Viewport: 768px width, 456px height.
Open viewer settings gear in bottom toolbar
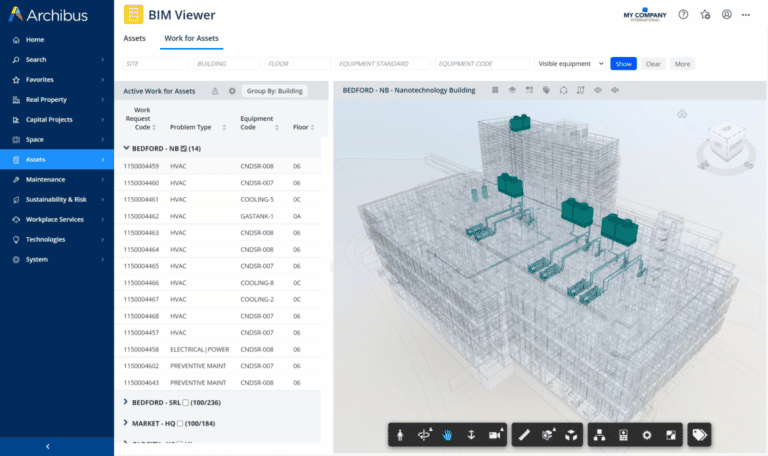[x=647, y=435]
